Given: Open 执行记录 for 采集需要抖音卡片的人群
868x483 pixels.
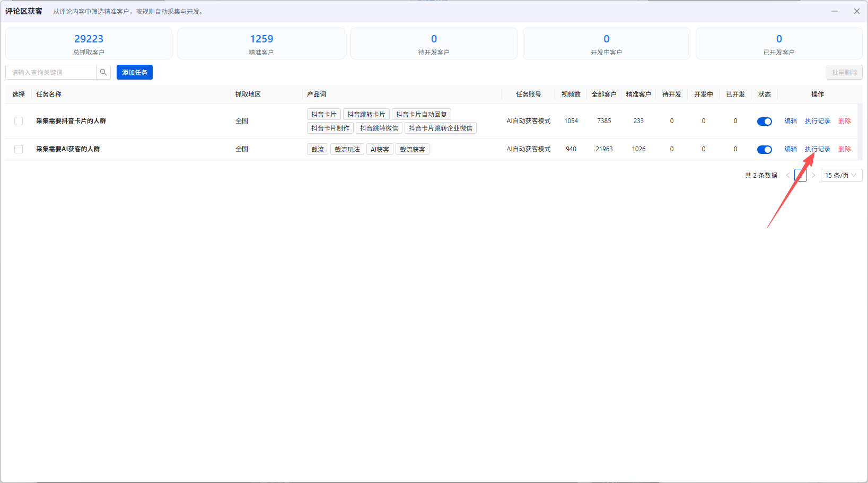Looking at the screenshot, I should [818, 121].
